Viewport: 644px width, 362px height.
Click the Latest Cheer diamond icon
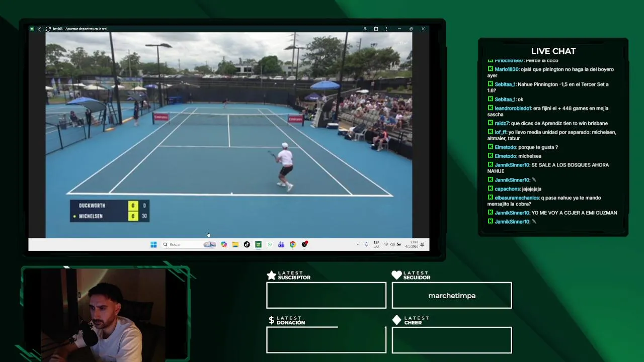tap(396, 320)
